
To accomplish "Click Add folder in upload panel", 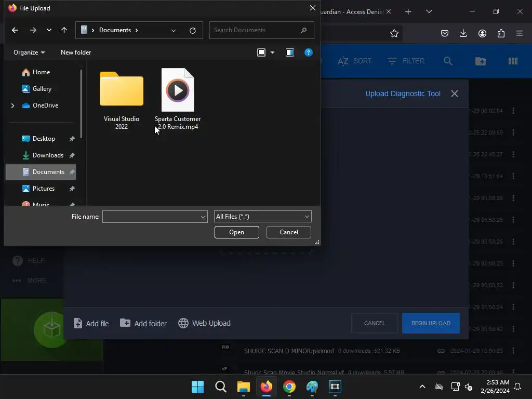I will click(x=143, y=323).
